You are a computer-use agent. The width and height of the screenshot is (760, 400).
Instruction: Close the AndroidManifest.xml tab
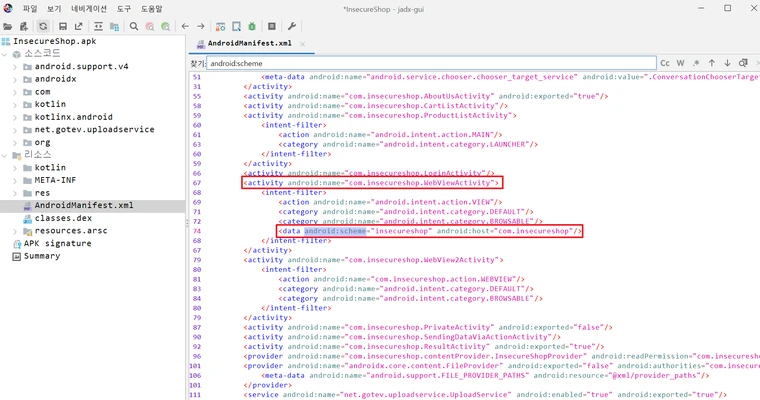pyautogui.click(x=302, y=44)
